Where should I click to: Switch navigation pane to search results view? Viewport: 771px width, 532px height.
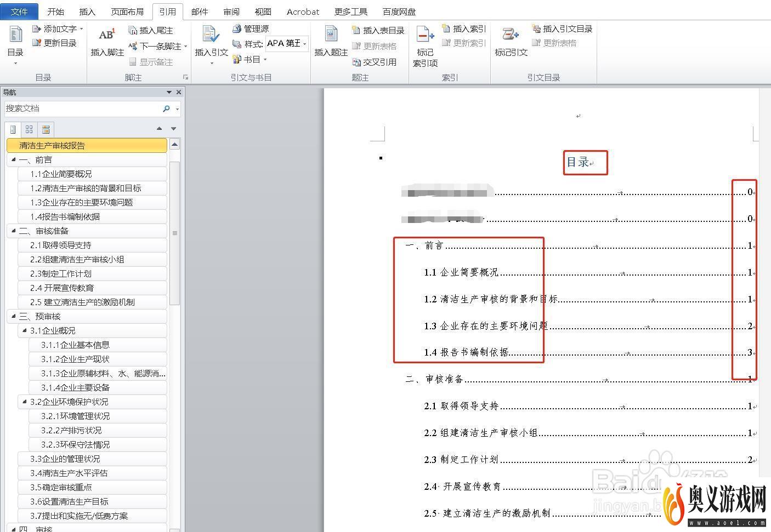pyautogui.click(x=46, y=129)
